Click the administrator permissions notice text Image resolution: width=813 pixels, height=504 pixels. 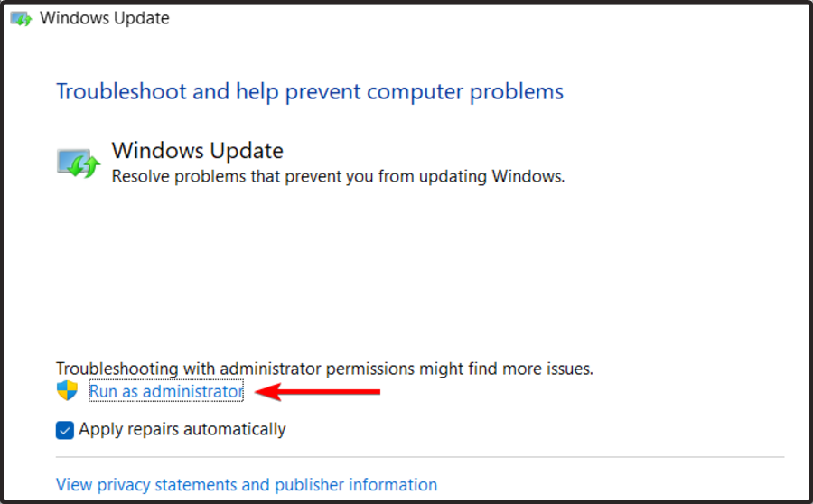tap(324, 369)
